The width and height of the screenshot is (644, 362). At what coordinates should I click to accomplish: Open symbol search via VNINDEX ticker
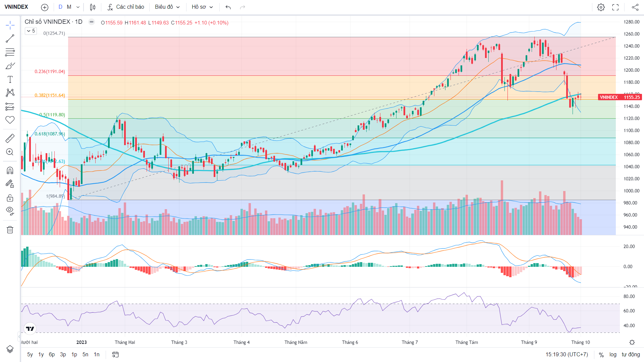click(16, 7)
